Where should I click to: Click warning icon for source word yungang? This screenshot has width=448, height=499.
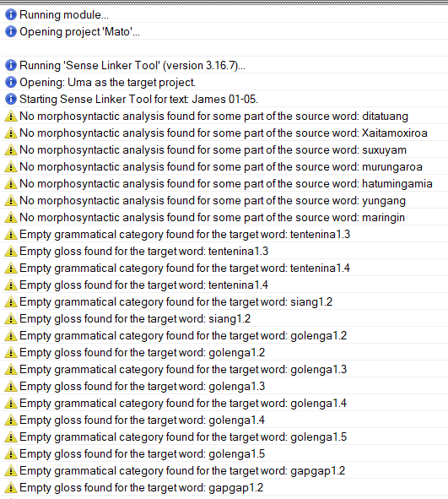(x=11, y=200)
